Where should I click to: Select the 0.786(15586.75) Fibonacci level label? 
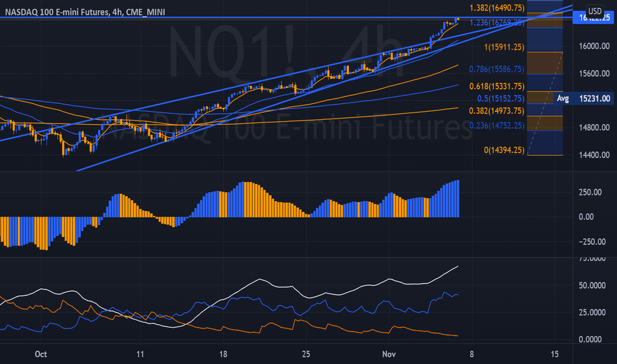497,69
